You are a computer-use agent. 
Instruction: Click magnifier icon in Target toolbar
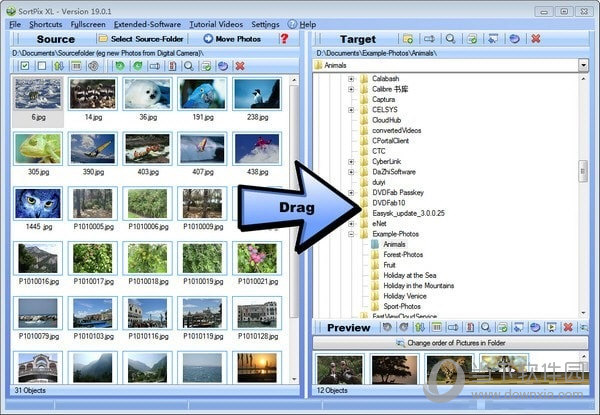(450, 39)
